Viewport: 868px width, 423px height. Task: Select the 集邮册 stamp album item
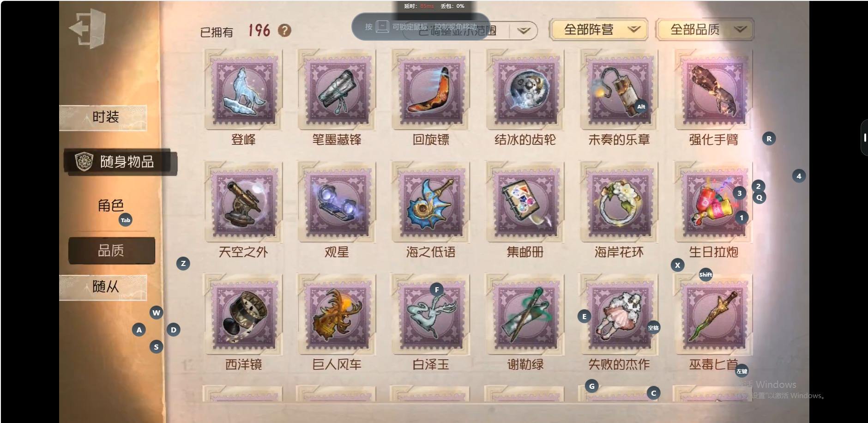point(525,201)
